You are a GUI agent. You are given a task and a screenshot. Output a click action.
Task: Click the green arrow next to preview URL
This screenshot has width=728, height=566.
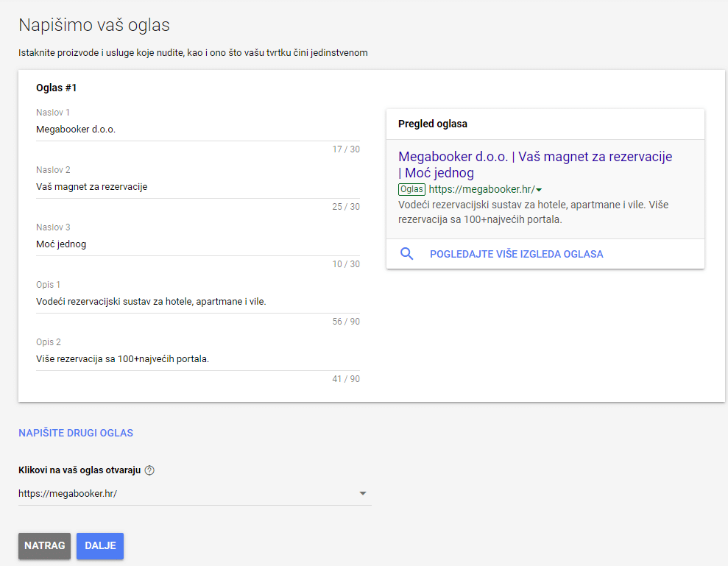click(x=539, y=190)
